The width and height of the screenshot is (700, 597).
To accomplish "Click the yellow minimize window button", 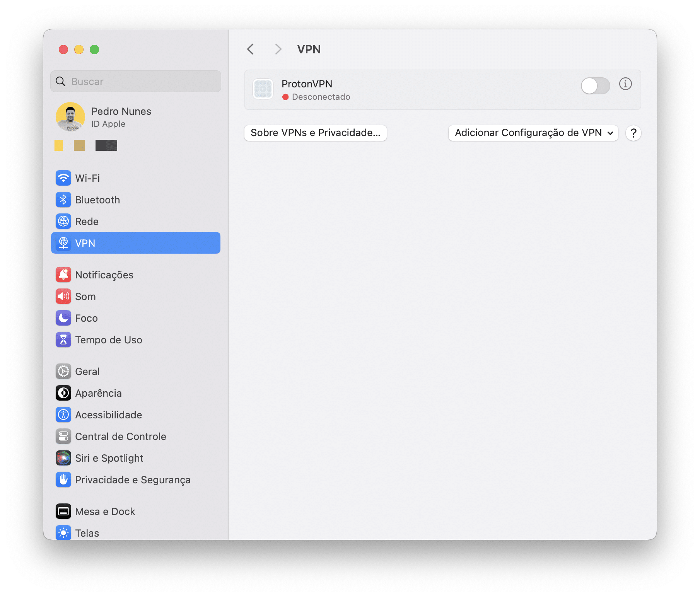I will (x=79, y=49).
